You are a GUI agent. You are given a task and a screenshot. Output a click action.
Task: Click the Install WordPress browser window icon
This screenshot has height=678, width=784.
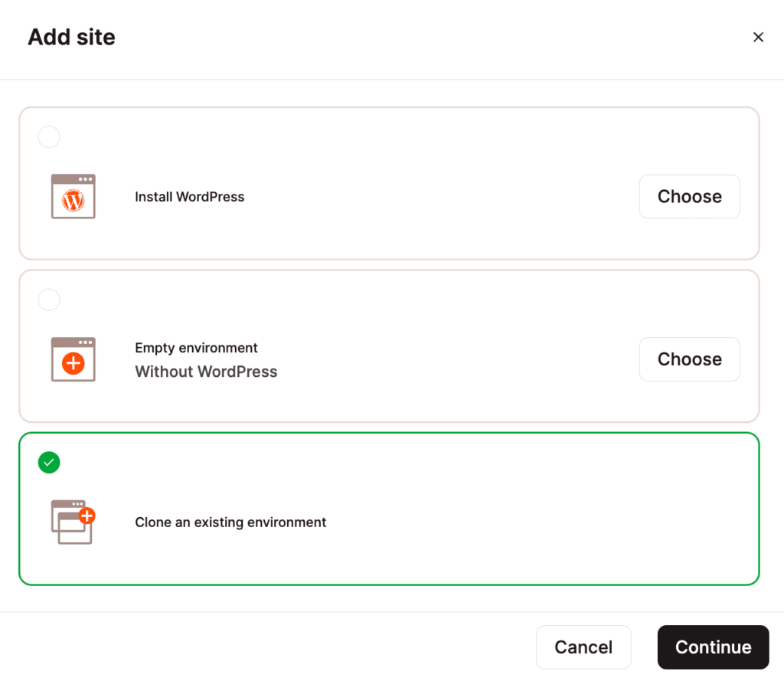(73, 196)
